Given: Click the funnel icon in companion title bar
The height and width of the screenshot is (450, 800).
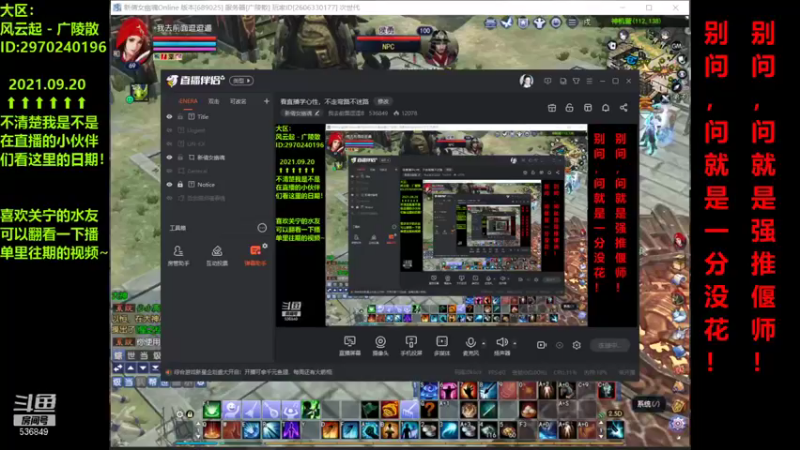Looking at the screenshot, I should click(576, 81).
